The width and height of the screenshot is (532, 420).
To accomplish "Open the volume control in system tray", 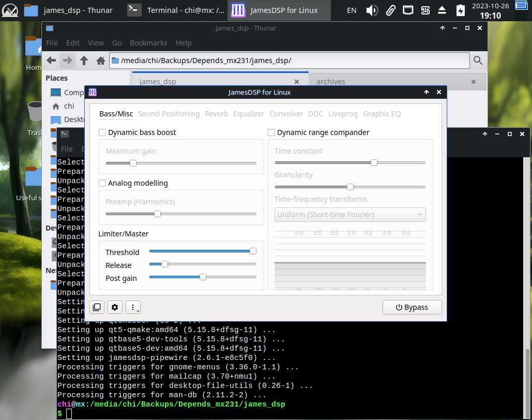I will point(372,10).
